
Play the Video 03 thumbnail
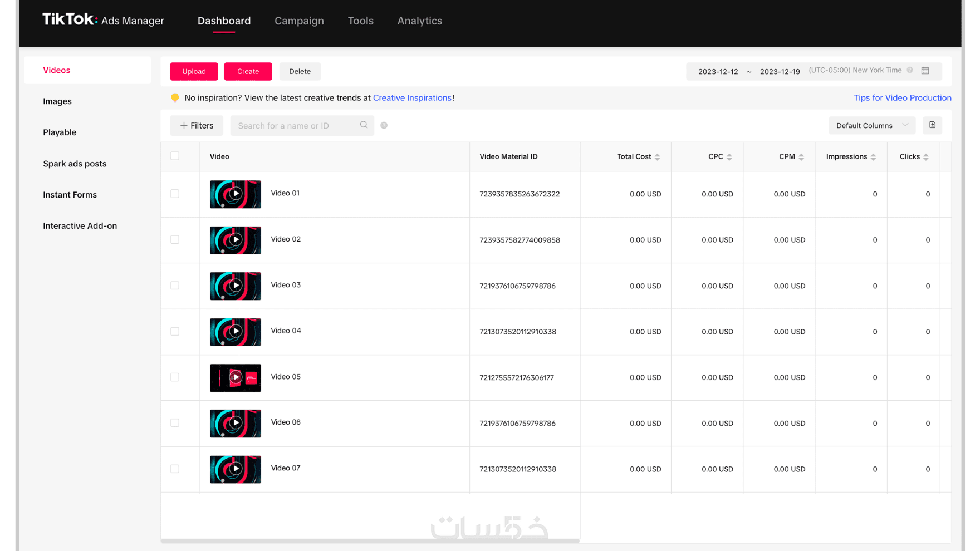[x=236, y=286]
